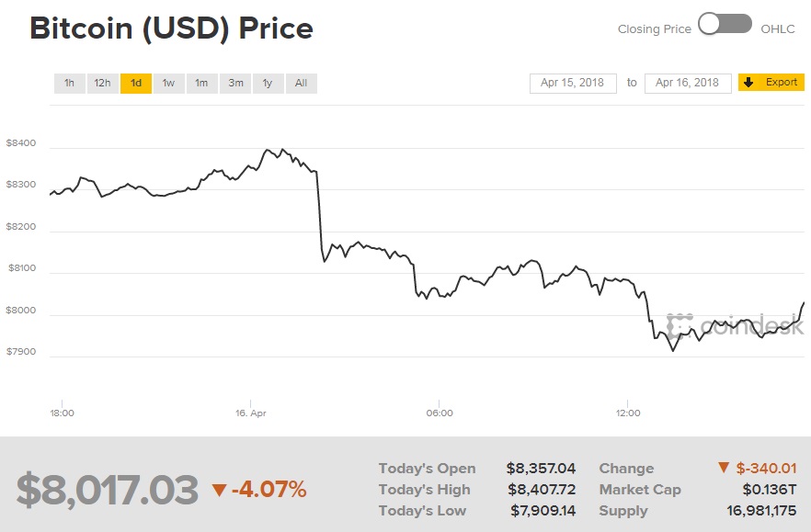View the 1-week price chart

pyautogui.click(x=168, y=83)
